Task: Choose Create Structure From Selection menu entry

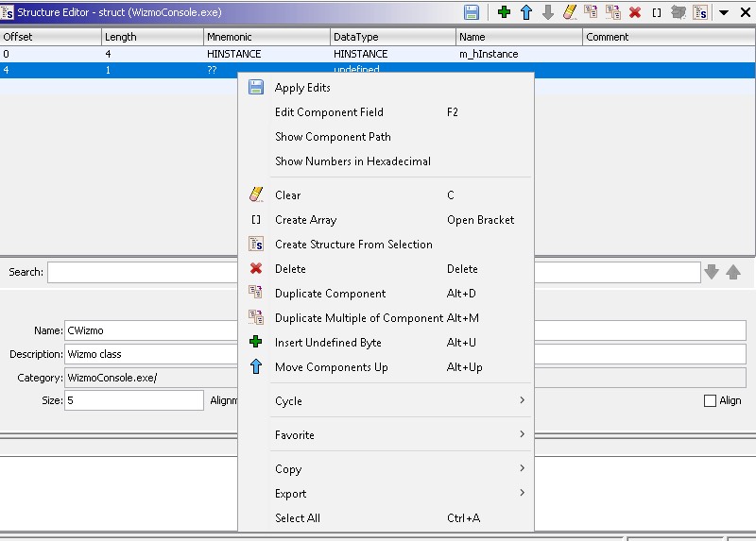Action: pyautogui.click(x=386, y=245)
